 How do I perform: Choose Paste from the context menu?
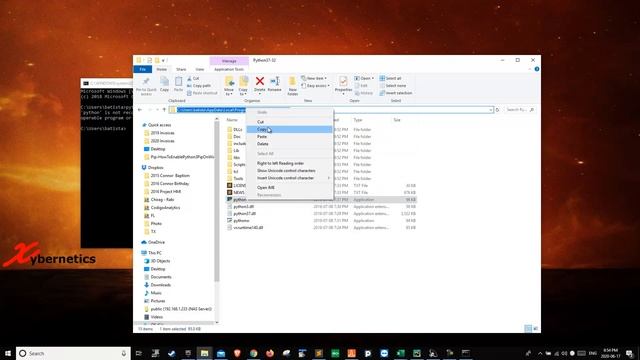pos(289,137)
